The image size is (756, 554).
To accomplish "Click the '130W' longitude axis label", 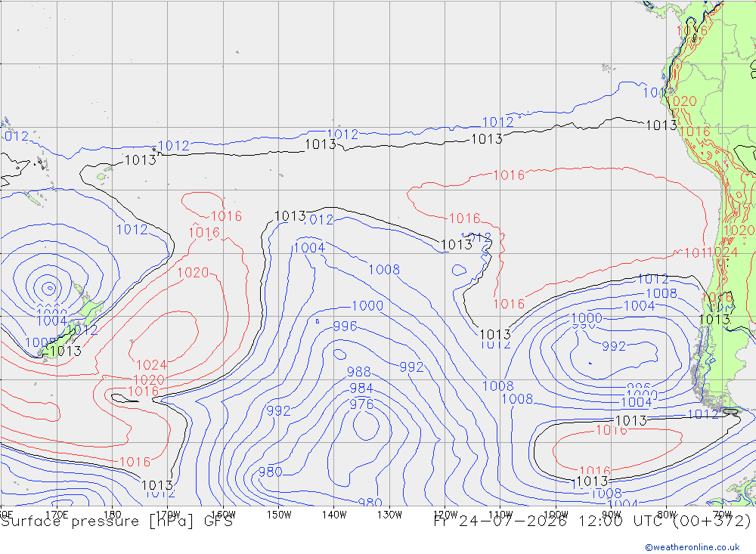I will 389,515.
